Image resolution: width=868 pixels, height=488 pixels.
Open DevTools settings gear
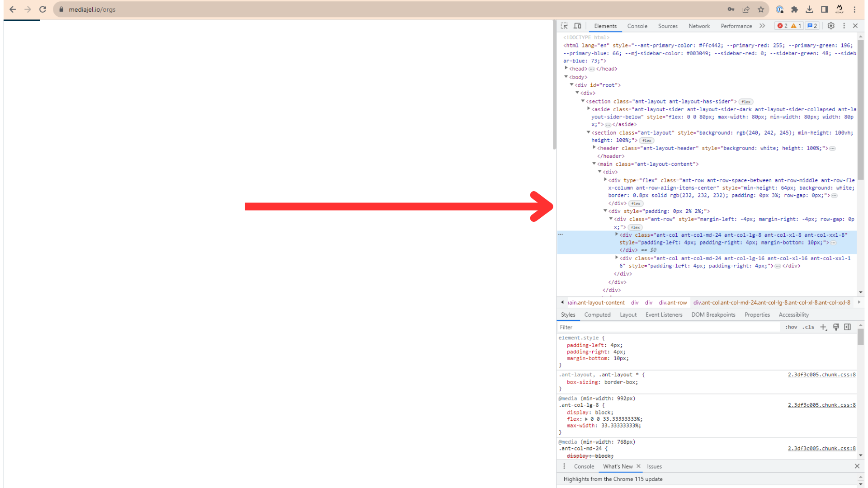[830, 26]
